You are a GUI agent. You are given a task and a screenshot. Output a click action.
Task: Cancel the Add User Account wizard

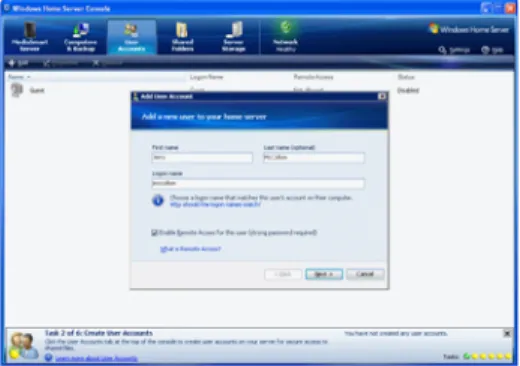coord(365,274)
